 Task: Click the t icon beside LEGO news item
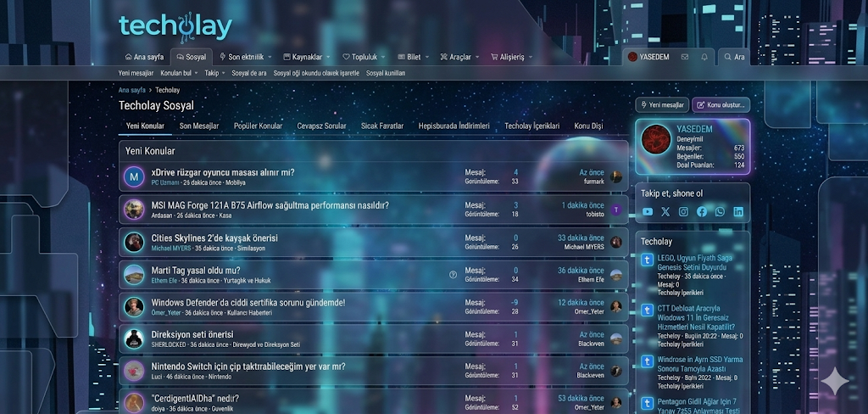[647, 260]
